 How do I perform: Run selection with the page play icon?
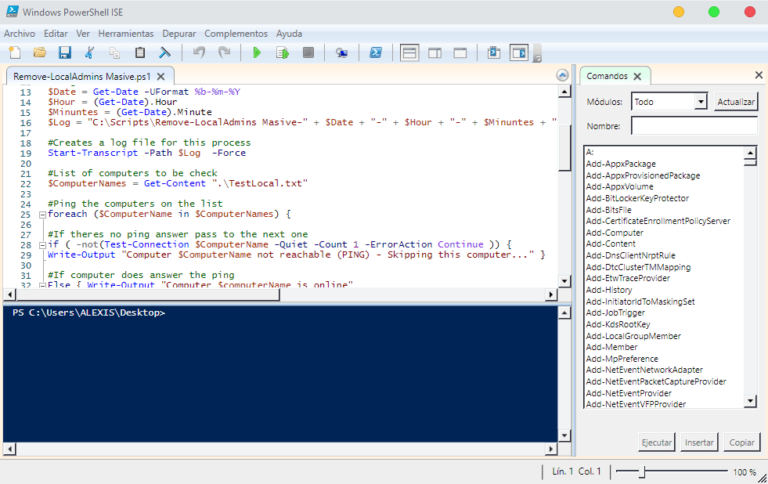(282, 52)
